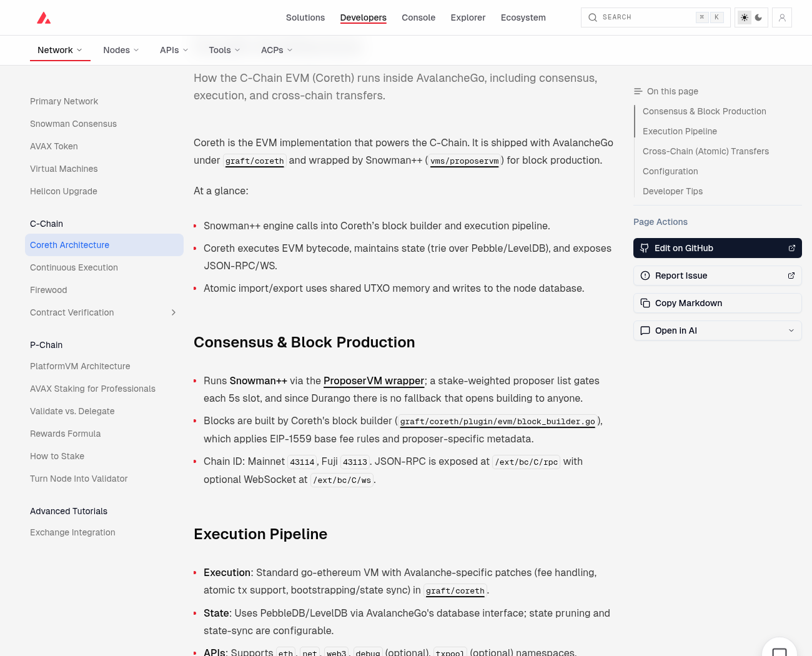Click the On this page list icon
The image size is (812, 656).
pos(638,91)
